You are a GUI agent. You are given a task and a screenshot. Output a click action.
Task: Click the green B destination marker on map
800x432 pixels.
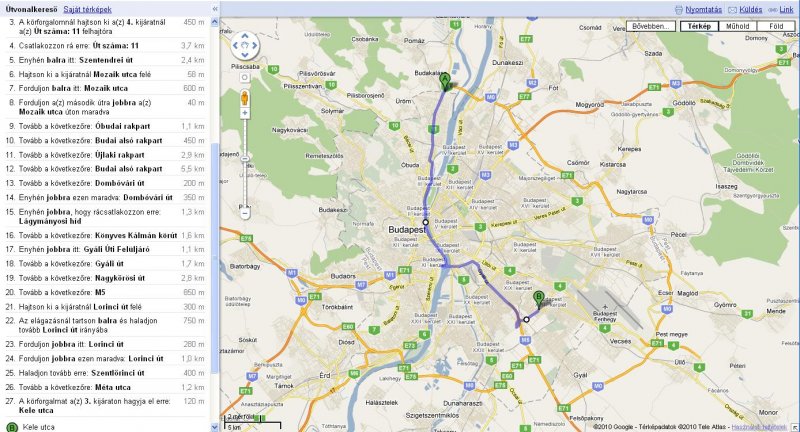coord(538,299)
